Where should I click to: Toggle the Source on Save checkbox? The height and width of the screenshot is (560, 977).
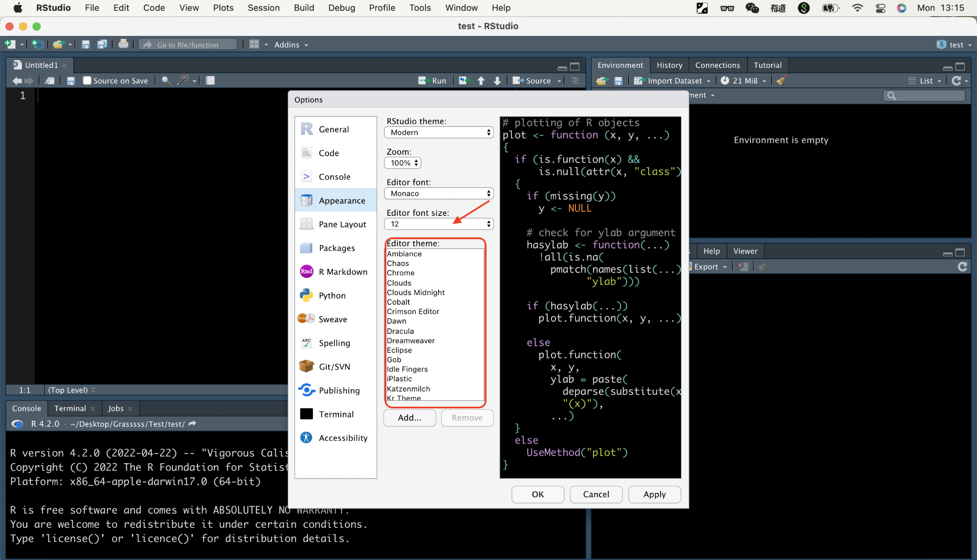pos(87,81)
